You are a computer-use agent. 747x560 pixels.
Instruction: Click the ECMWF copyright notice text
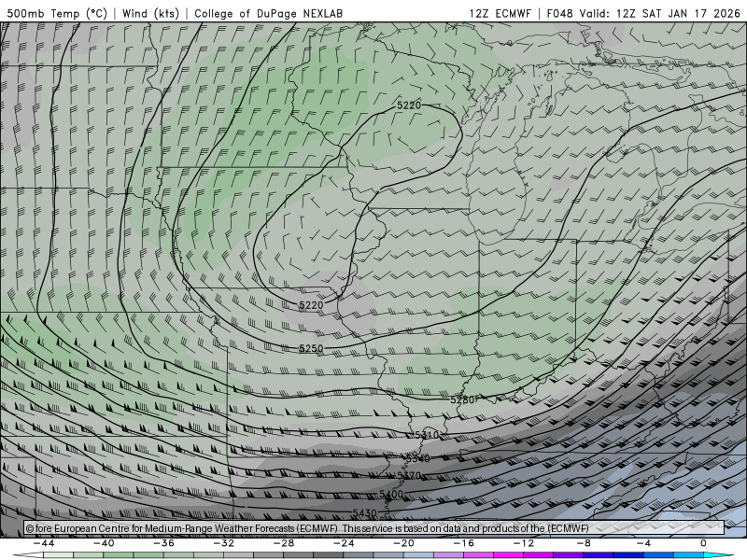coord(307,528)
